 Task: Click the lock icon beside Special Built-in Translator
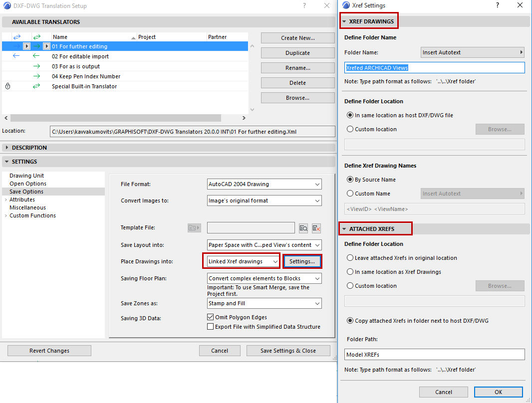8,86
